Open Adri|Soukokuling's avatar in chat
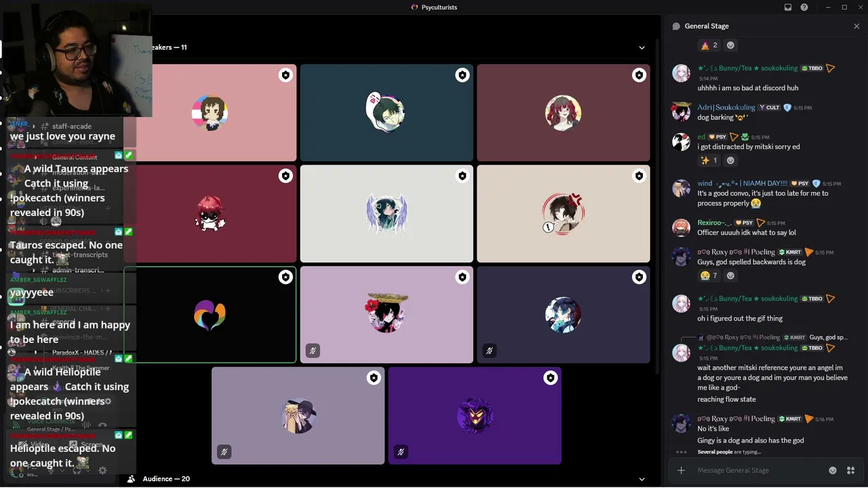Screen dimensions: 868x488 click(x=681, y=112)
